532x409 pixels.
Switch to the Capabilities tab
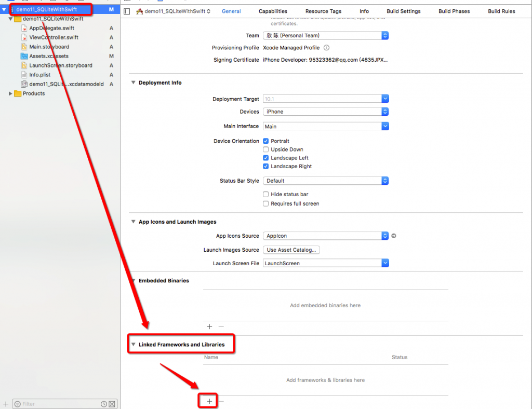click(x=273, y=11)
